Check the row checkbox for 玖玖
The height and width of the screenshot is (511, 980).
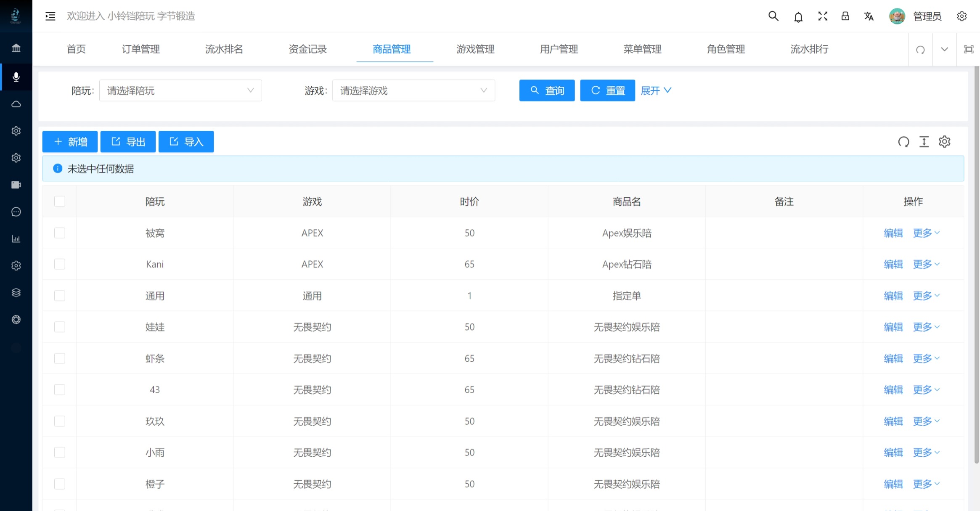coord(60,421)
